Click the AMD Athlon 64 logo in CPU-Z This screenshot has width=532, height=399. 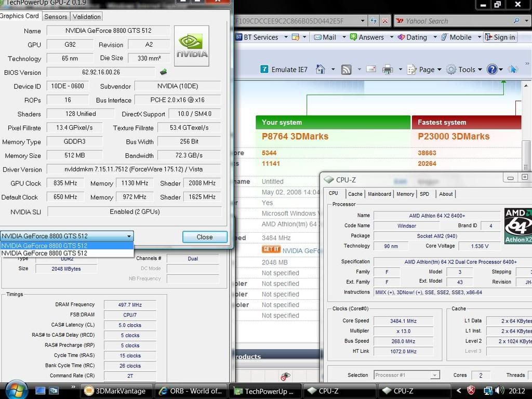click(x=518, y=226)
